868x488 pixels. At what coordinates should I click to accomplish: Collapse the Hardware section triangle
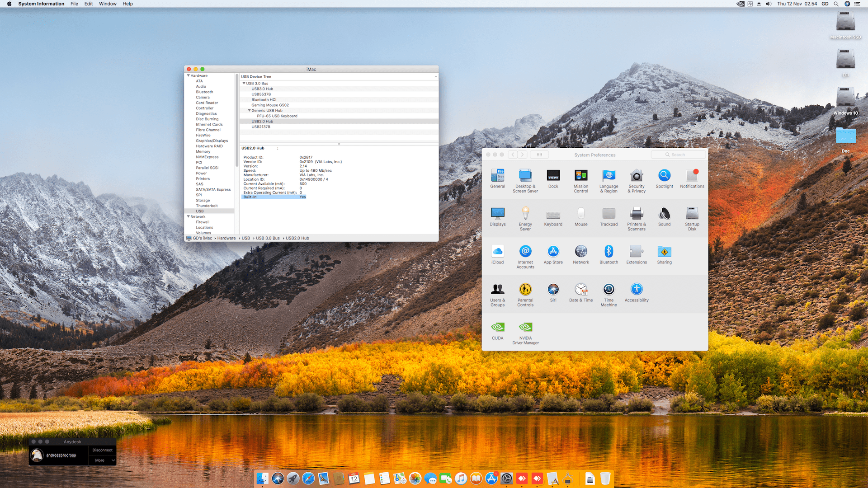point(188,75)
